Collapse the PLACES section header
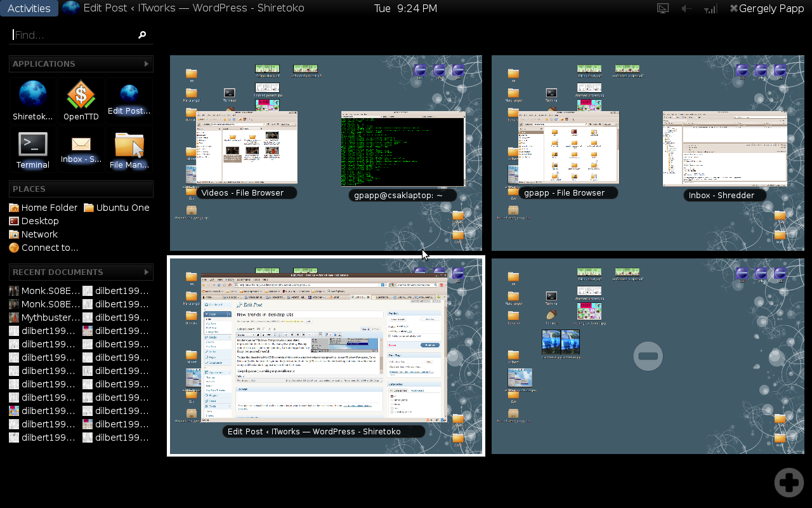This screenshot has height=508, width=812. coord(81,189)
